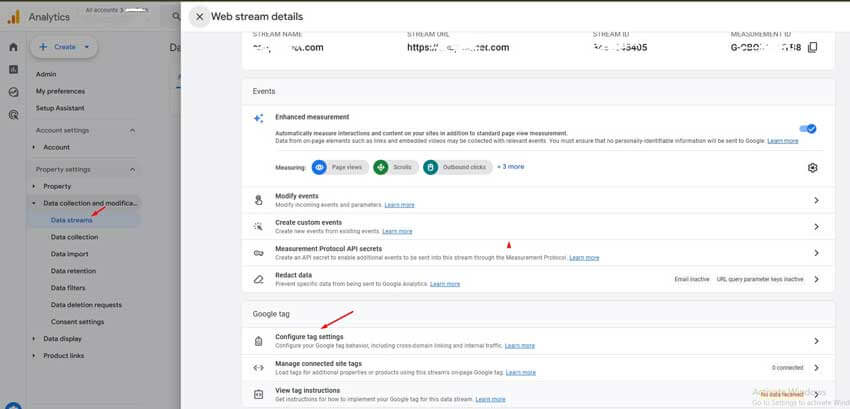Expand the Account tree item
This screenshot has width=850, height=409.
point(34,148)
